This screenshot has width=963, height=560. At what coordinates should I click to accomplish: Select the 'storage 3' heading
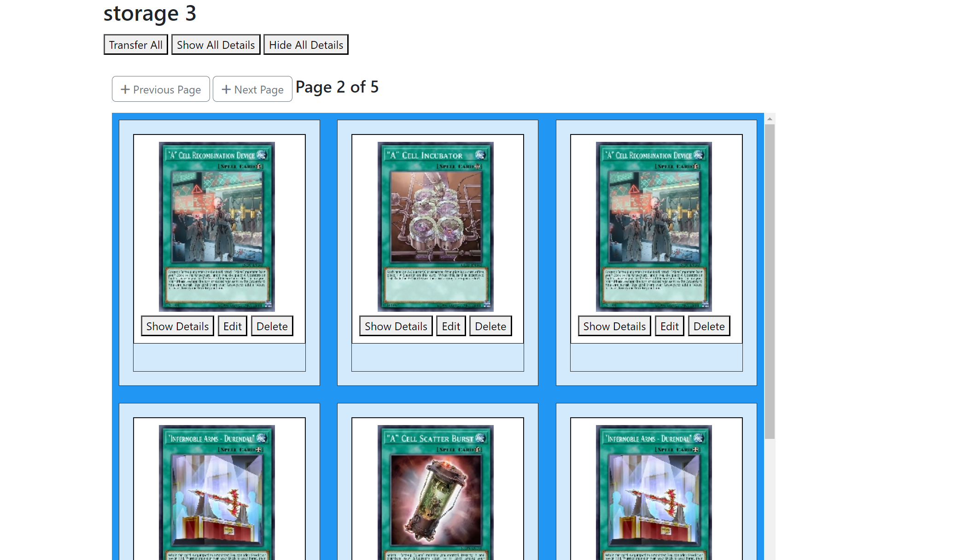point(150,13)
